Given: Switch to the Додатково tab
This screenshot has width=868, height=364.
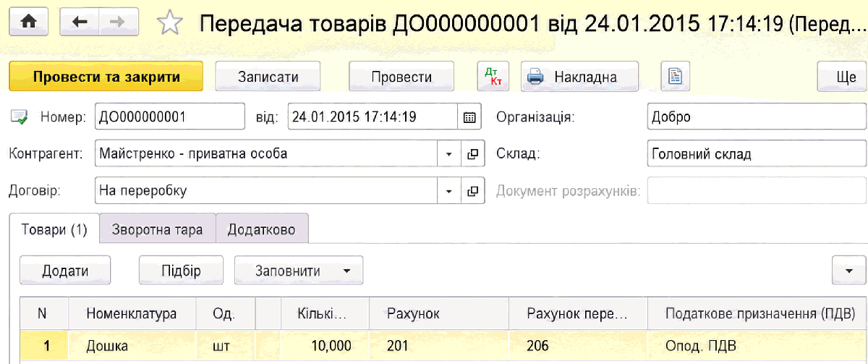Looking at the screenshot, I should pyautogui.click(x=262, y=229).
